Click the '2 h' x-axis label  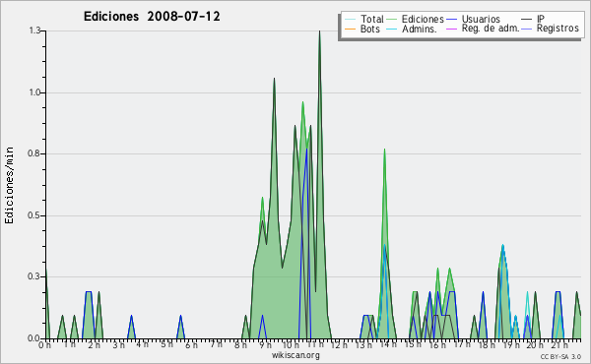pyautogui.click(x=94, y=345)
